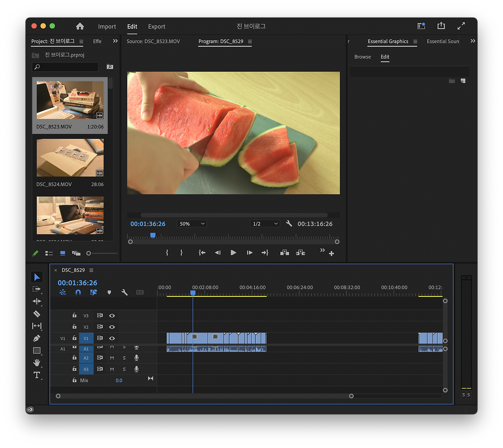Open the Browse tab in Essential Graphics

click(x=362, y=57)
